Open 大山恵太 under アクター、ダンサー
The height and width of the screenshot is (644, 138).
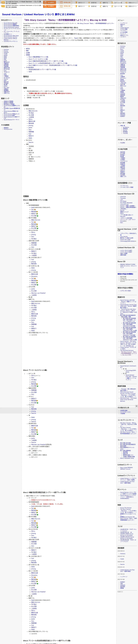point(123,143)
